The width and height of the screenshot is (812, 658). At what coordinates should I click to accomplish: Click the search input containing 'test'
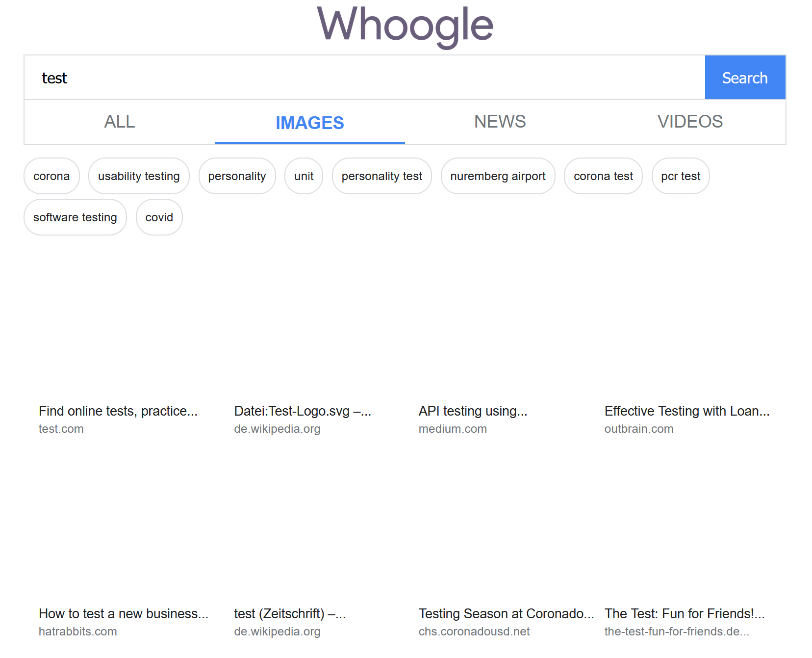364,78
